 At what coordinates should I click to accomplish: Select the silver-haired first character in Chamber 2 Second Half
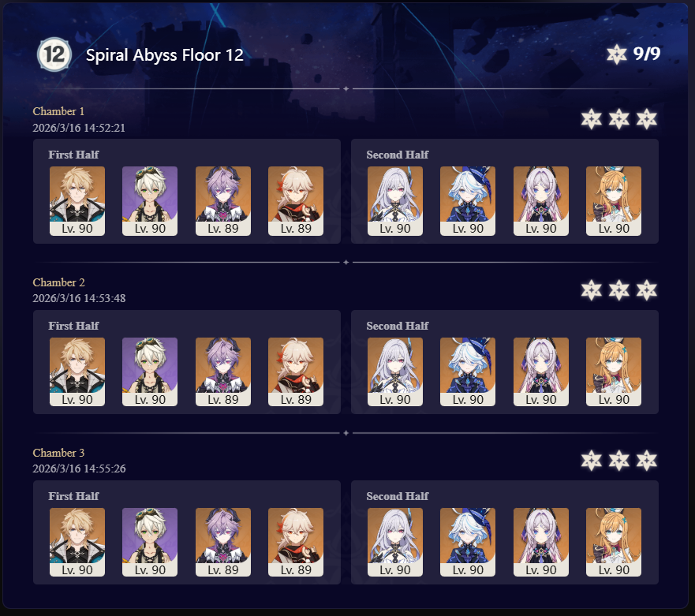pyautogui.click(x=395, y=371)
